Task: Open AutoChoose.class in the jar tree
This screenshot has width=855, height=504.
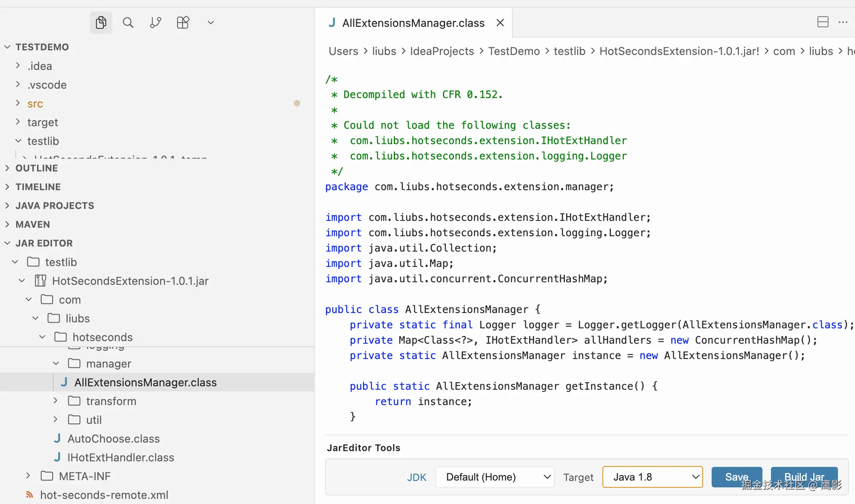Action: [x=113, y=438]
